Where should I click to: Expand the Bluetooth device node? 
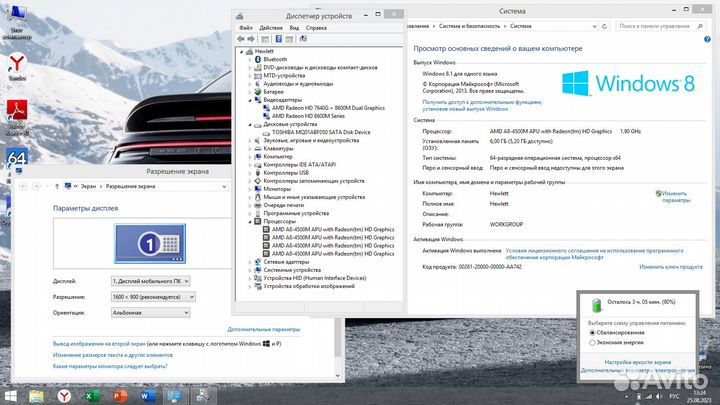coord(250,59)
